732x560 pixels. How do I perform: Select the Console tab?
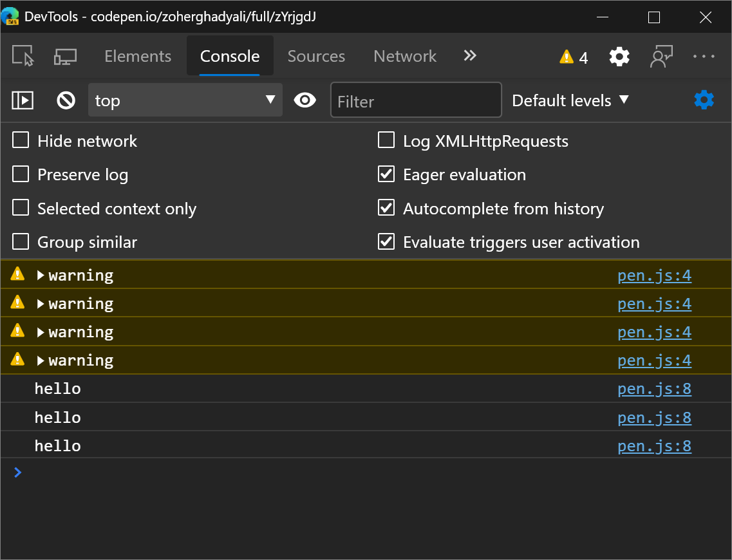230,56
